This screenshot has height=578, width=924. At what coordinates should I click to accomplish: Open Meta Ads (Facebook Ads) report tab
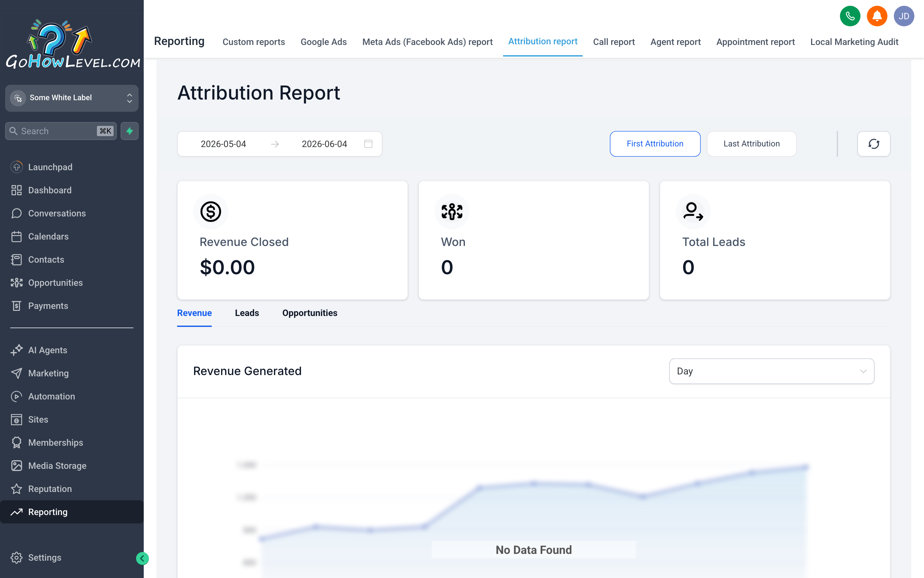(x=427, y=42)
